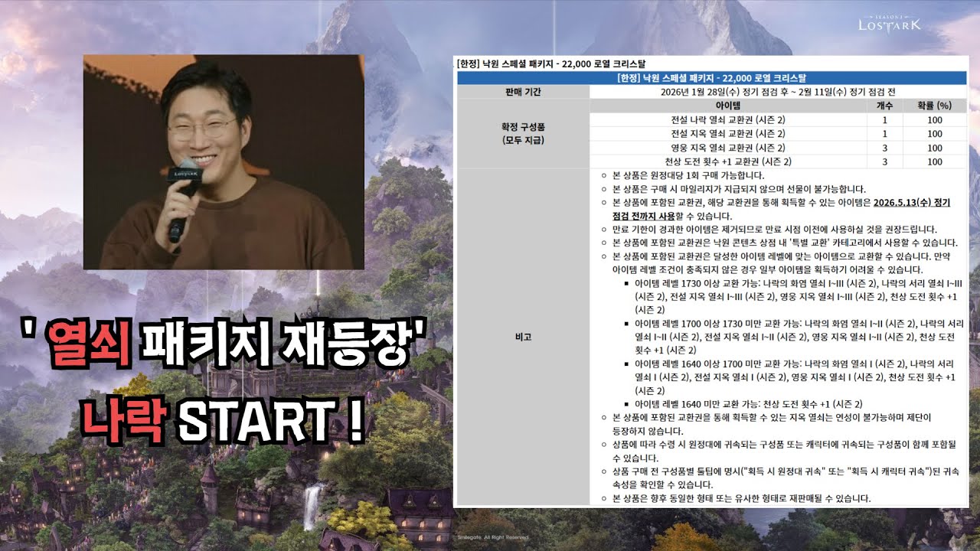Click the underlined '2026.5.13(수) 정기 점검 전까지 사용' text
The image size is (980, 551).
pos(781,209)
